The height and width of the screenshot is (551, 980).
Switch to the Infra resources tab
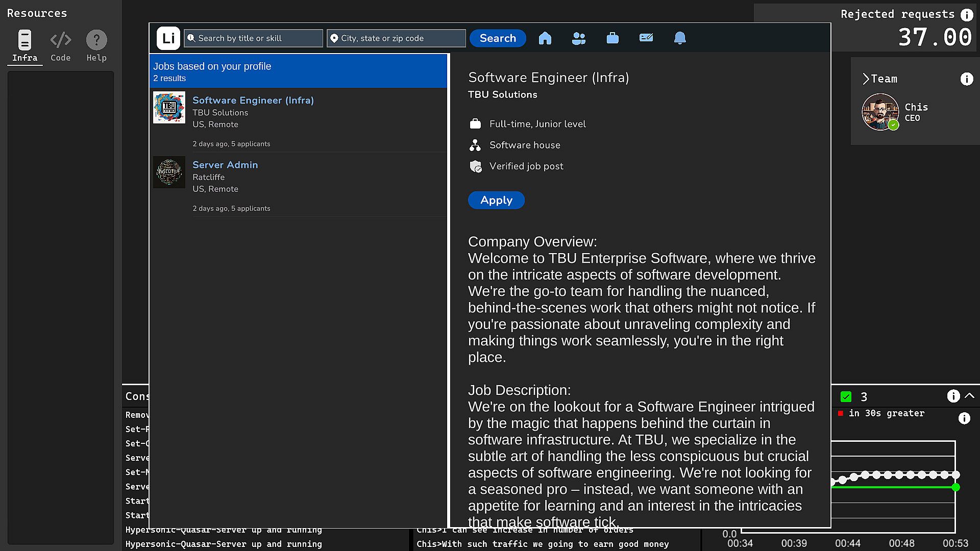pyautogui.click(x=24, y=46)
